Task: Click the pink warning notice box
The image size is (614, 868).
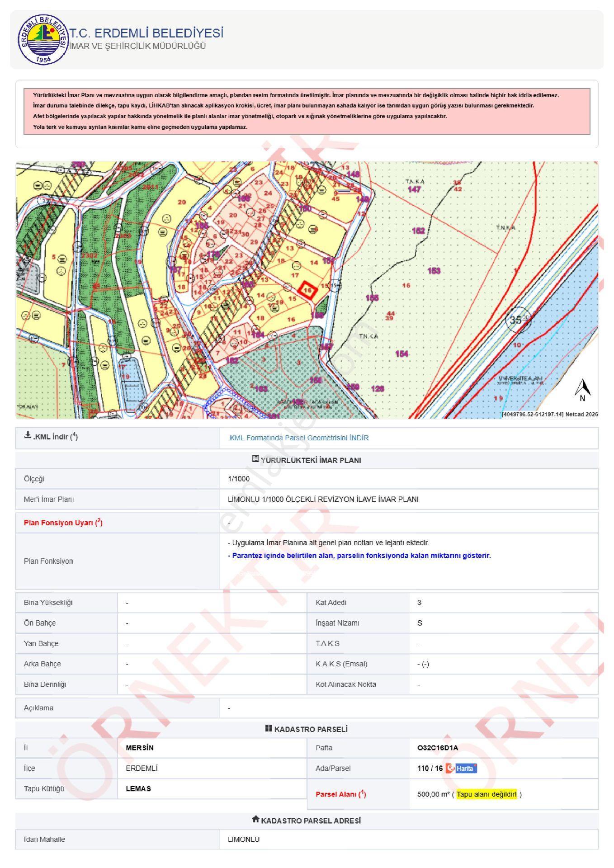Action: [x=307, y=111]
